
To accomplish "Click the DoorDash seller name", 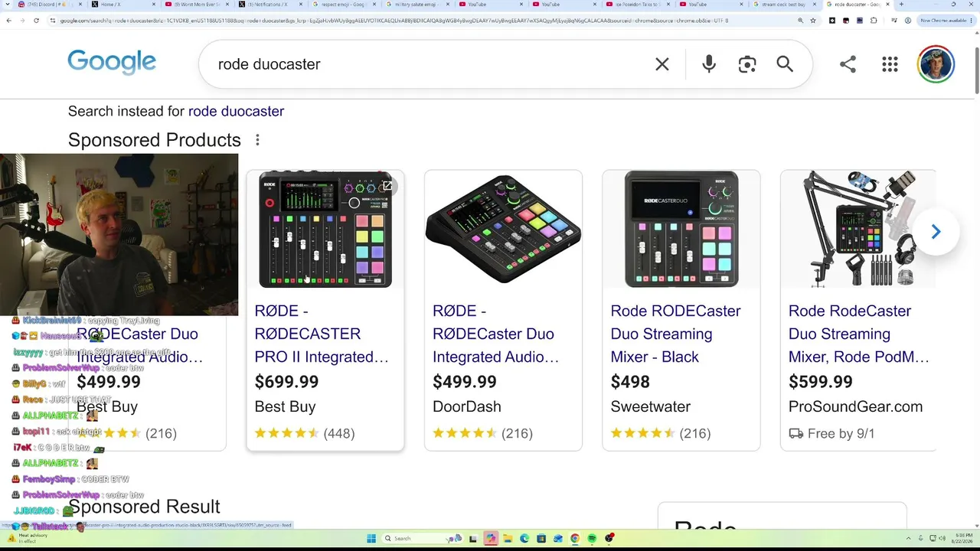I will tap(467, 406).
